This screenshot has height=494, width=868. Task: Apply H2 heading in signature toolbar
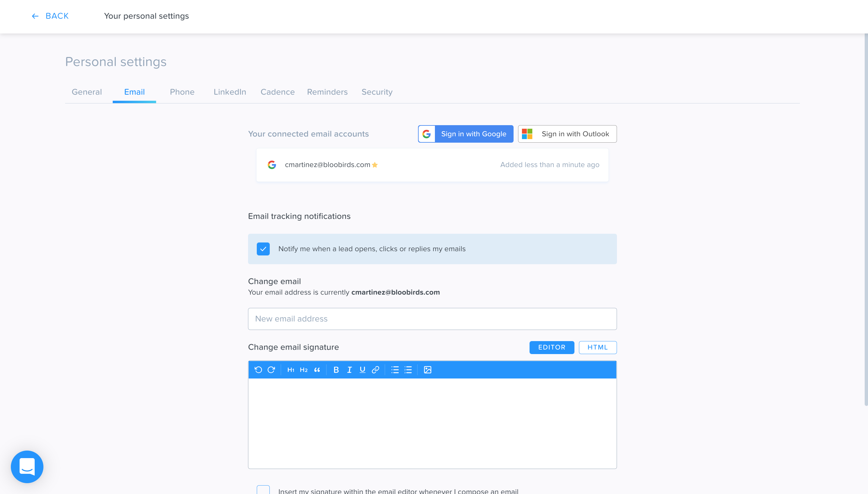pyautogui.click(x=304, y=370)
